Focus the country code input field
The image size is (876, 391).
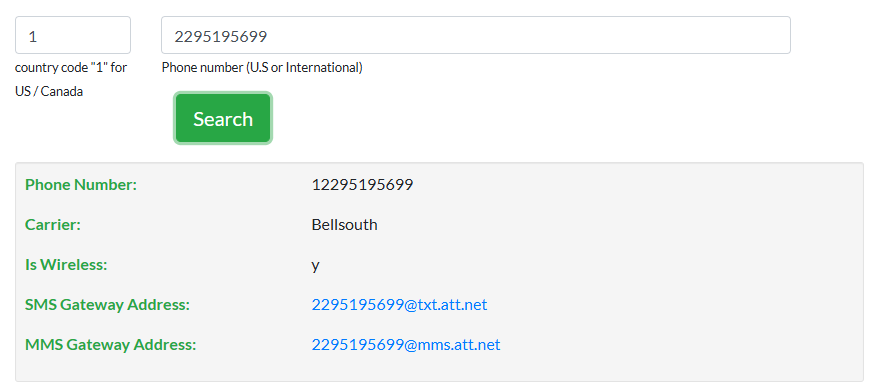(x=73, y=35)
